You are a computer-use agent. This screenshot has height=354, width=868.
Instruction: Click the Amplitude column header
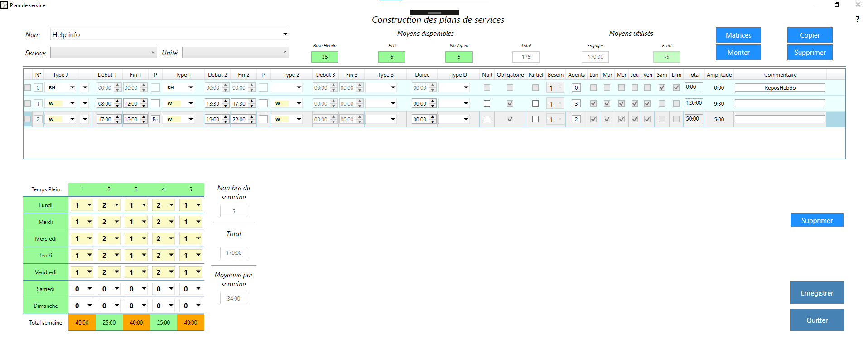(719, 75)
